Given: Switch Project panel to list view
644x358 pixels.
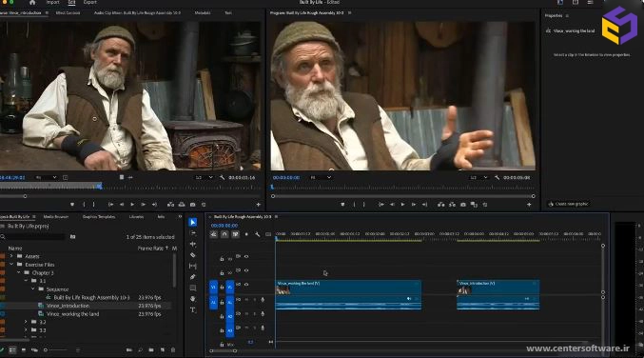Looking at the screenshot, I should (12, 349).
